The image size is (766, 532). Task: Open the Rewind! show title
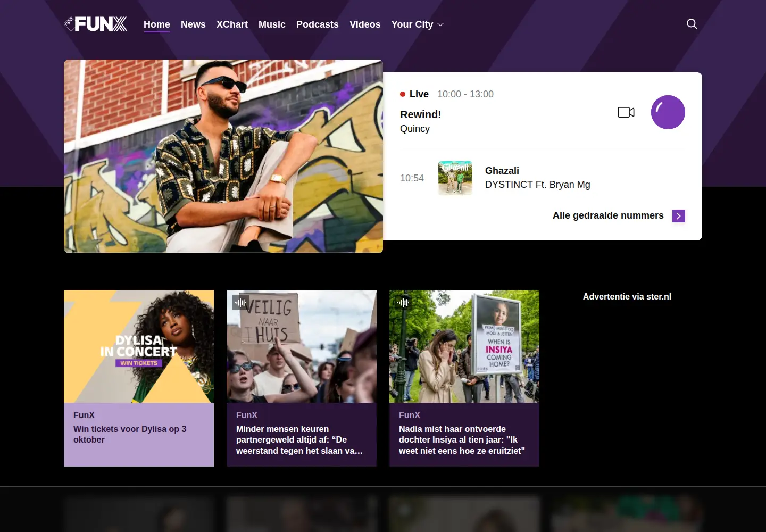coord(421,114)
